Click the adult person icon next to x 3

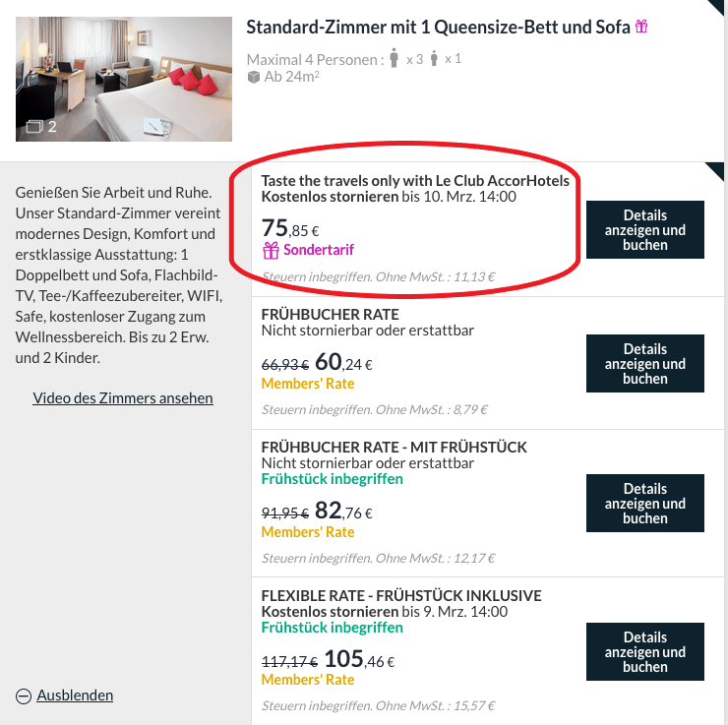(394, 59)
